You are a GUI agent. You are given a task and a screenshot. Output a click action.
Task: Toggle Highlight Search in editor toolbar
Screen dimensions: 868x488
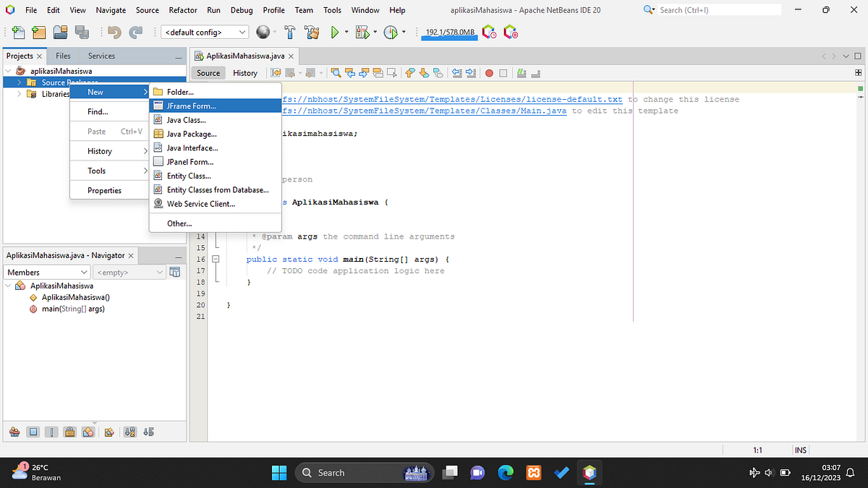pyautogui.click(x=378, y=73)
